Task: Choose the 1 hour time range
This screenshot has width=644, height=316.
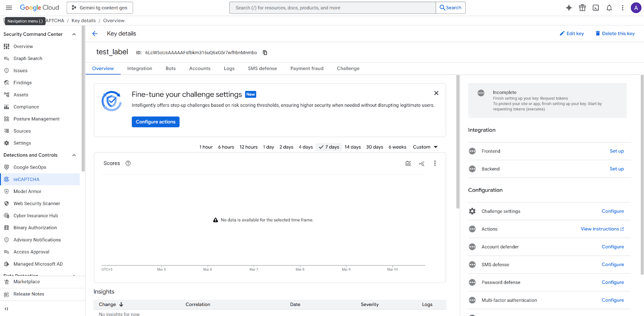Action: 206,147
